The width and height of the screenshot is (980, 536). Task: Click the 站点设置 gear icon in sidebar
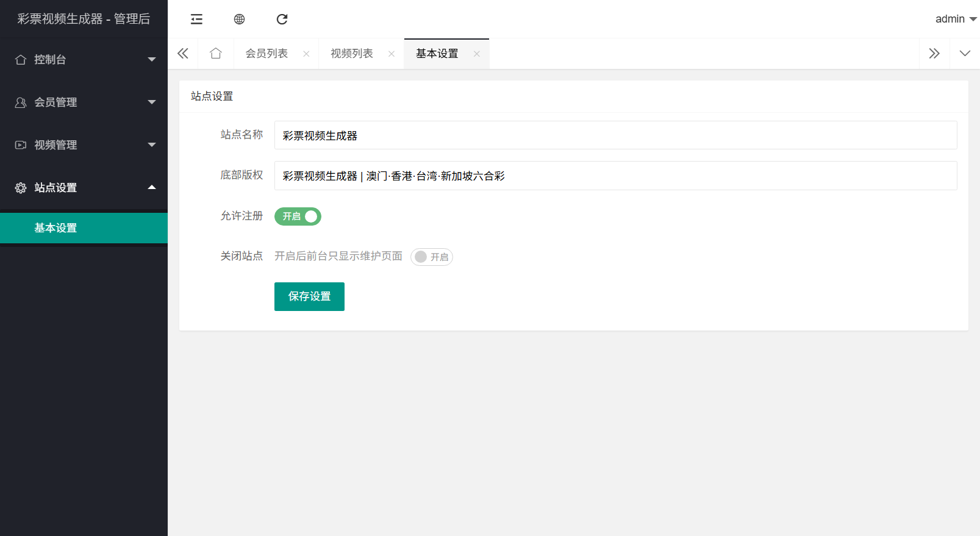(x=21, y=188)
